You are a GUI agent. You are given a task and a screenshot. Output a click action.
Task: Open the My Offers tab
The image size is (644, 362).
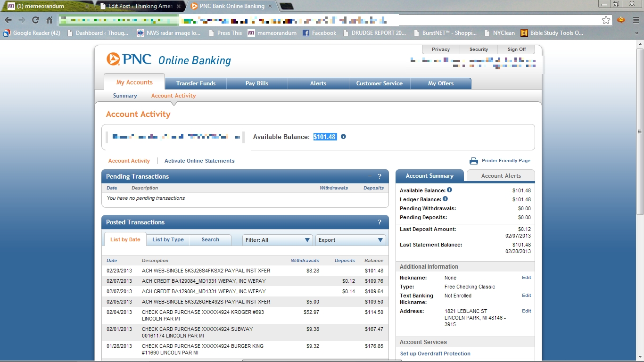coord(441,83)
